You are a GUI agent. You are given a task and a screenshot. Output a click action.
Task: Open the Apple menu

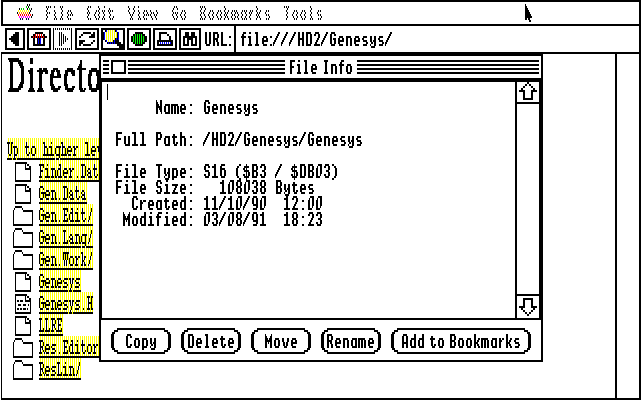pyautogui.click(x=25, y=13)
